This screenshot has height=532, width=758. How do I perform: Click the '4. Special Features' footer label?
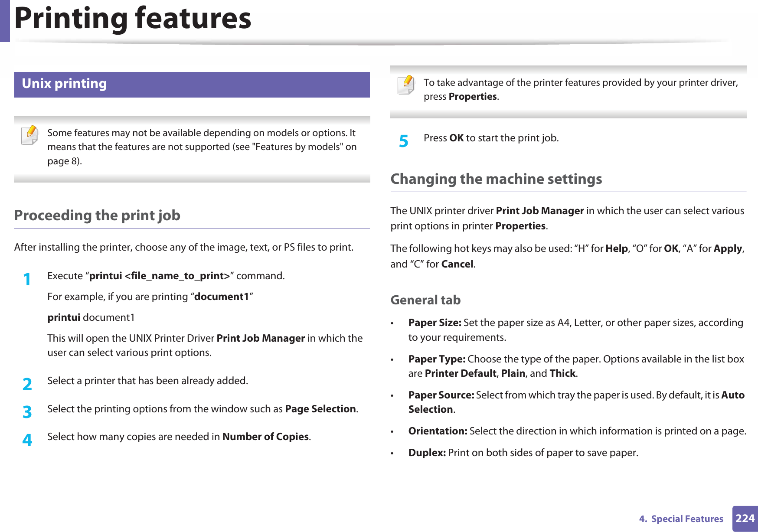click(681, 519)
